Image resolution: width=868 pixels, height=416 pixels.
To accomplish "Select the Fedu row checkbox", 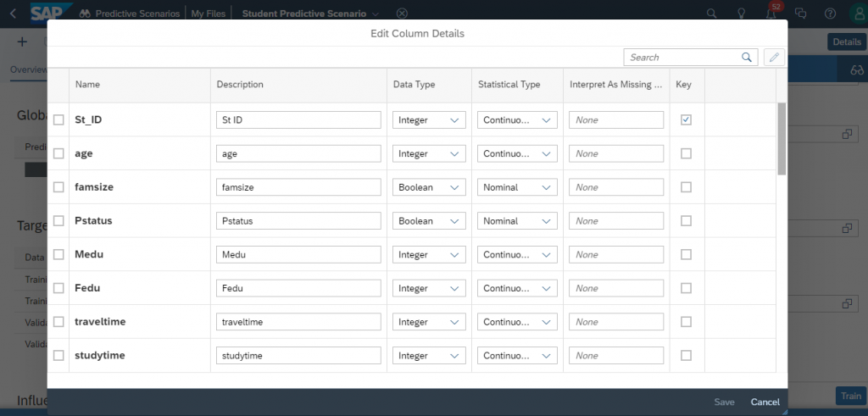I will click(58, 288).
